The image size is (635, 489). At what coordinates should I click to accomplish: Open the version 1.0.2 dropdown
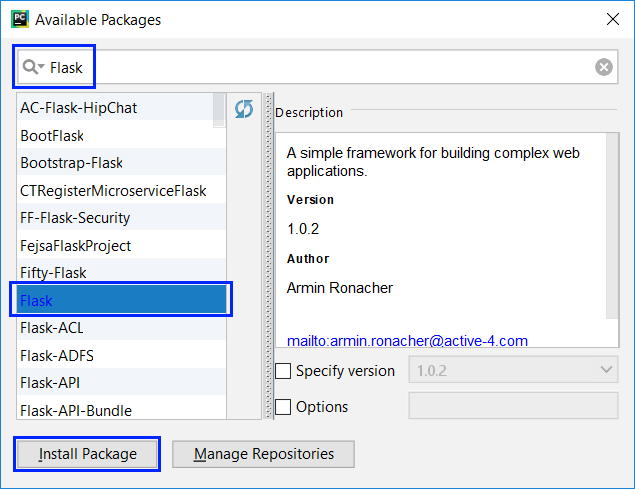pyautogui.click(x=513, y=371)
